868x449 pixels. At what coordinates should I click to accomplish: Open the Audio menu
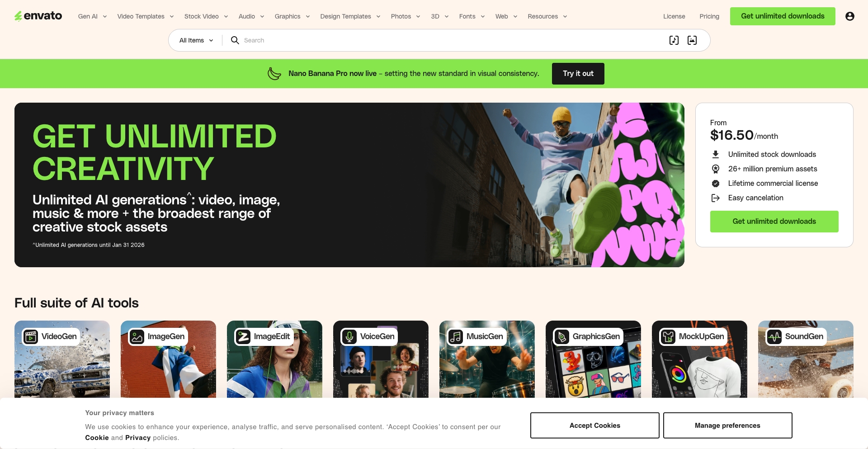tap(251, 16)
